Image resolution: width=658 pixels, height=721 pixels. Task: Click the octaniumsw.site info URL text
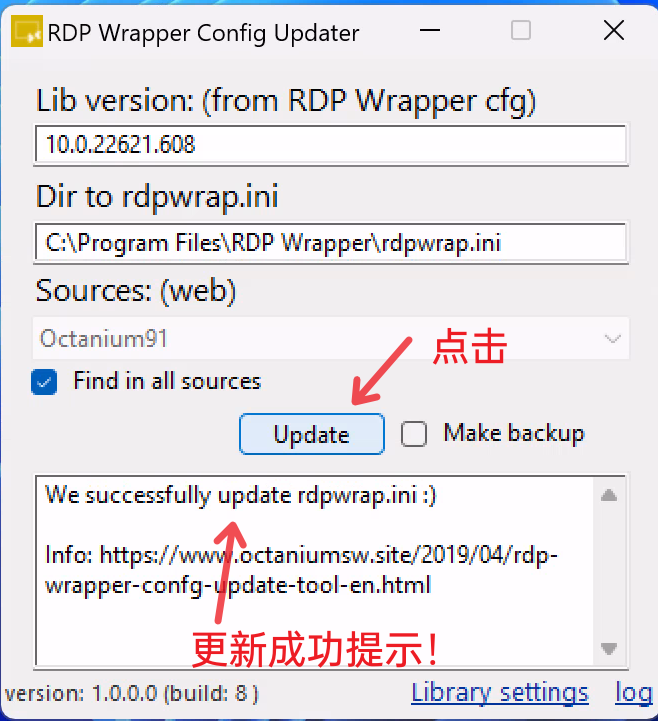[301, 570]
